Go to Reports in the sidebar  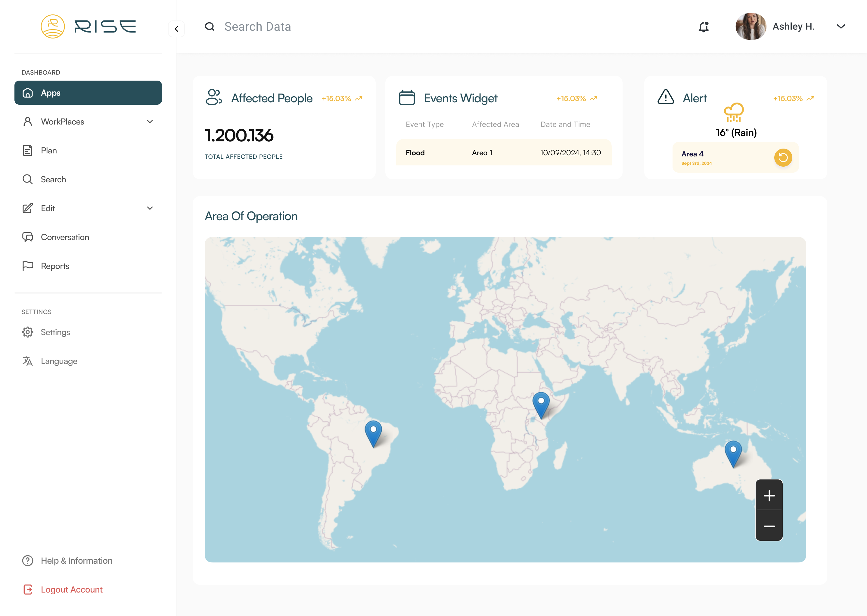coord(55,266)
